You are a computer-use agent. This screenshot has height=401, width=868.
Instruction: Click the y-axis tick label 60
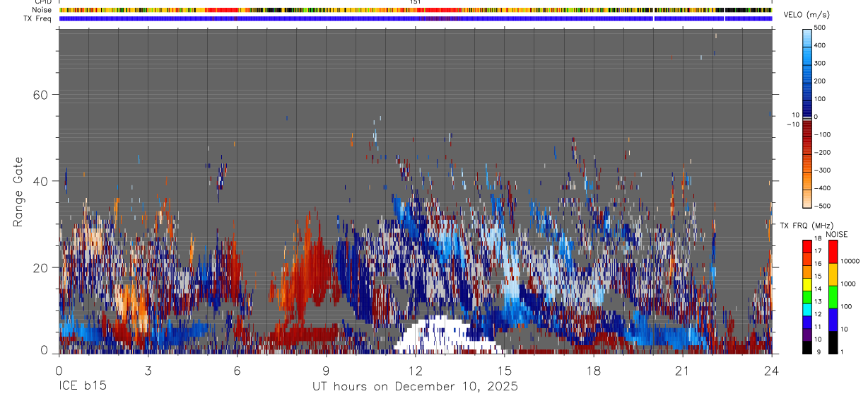40,95
